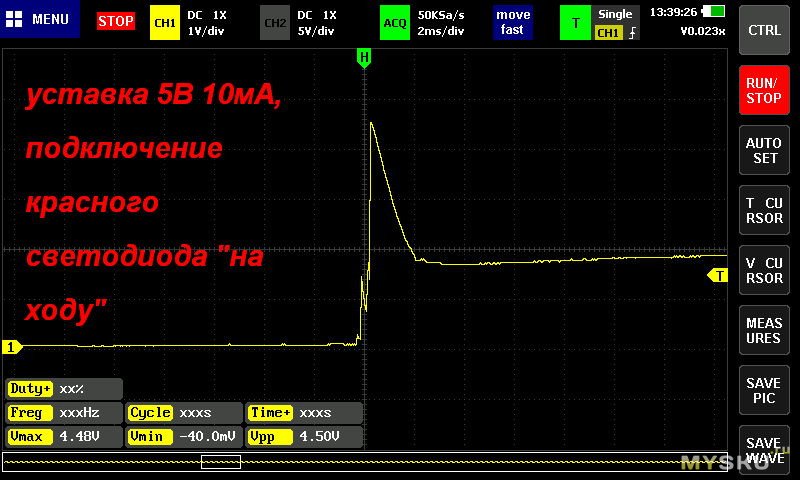Select the Vmax measurement label

pyautogui.click(x=30, y=437)
